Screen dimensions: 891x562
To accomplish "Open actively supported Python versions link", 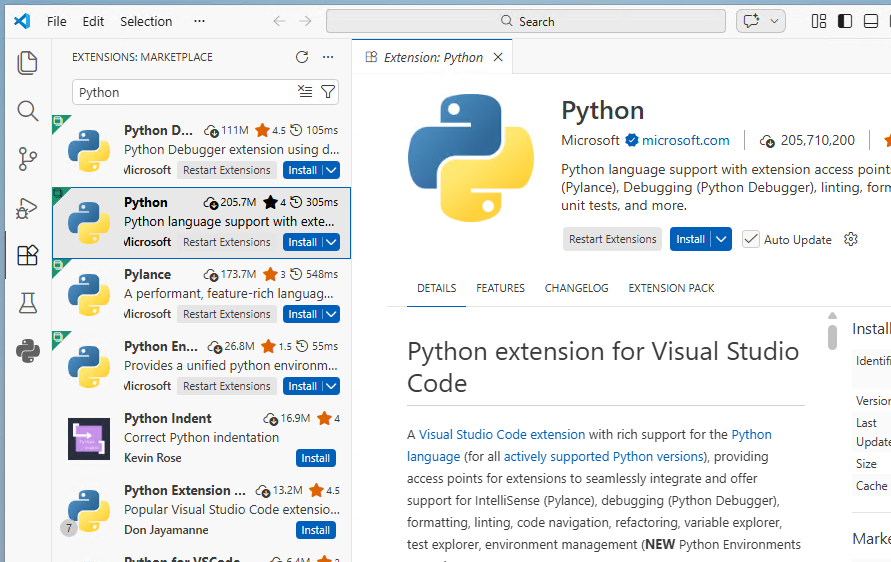I will (x=604, y=457).
